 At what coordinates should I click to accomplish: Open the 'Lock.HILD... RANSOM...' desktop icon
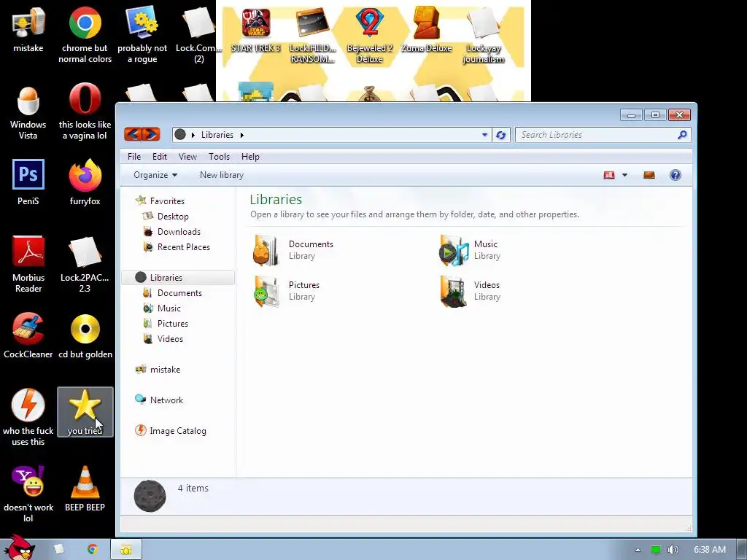point(312,34)
